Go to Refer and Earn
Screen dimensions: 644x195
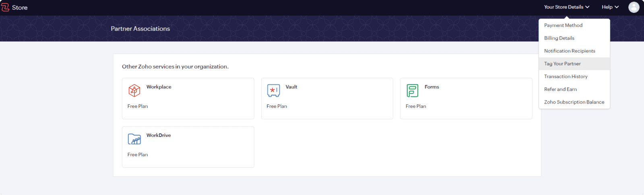pyautogui.click(x=574, y=89)
